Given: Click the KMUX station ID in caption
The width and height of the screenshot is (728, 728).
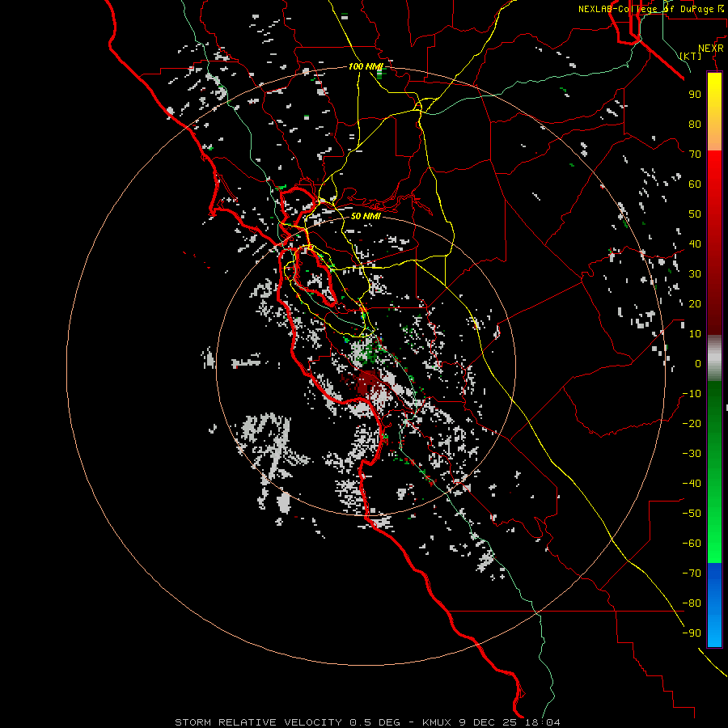Looking at the screenshot, I should coord(437,722).
